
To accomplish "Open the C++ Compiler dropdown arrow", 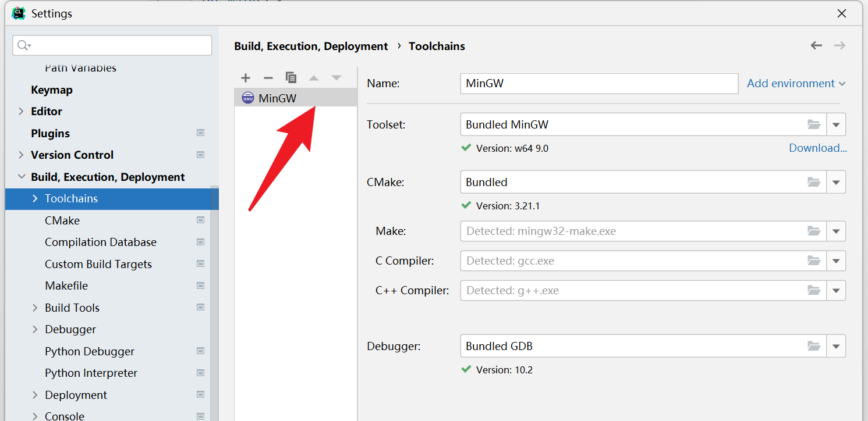I will click(x=836, y=290).
